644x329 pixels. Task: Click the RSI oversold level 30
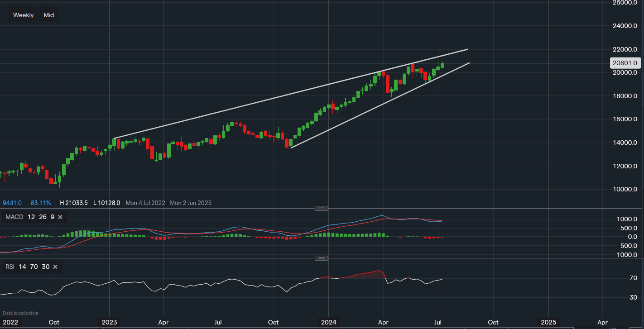tap(45, 267)
